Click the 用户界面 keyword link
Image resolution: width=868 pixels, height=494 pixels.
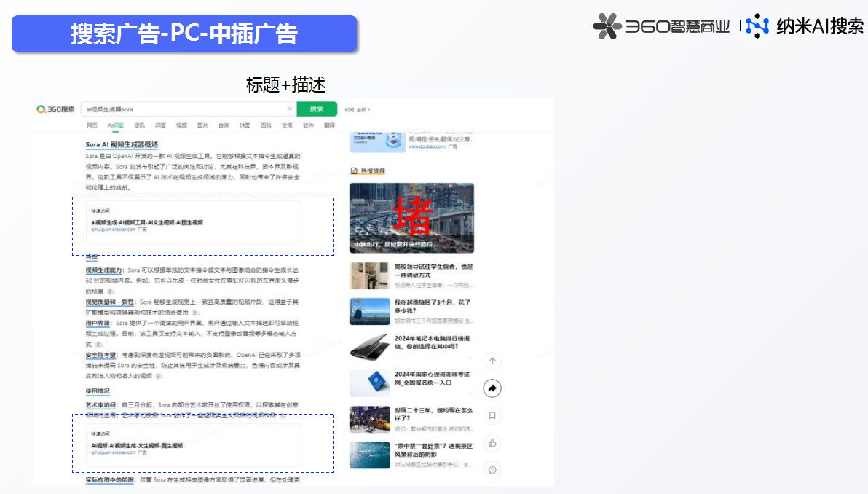pyautogui.click(x=98, y=323)
